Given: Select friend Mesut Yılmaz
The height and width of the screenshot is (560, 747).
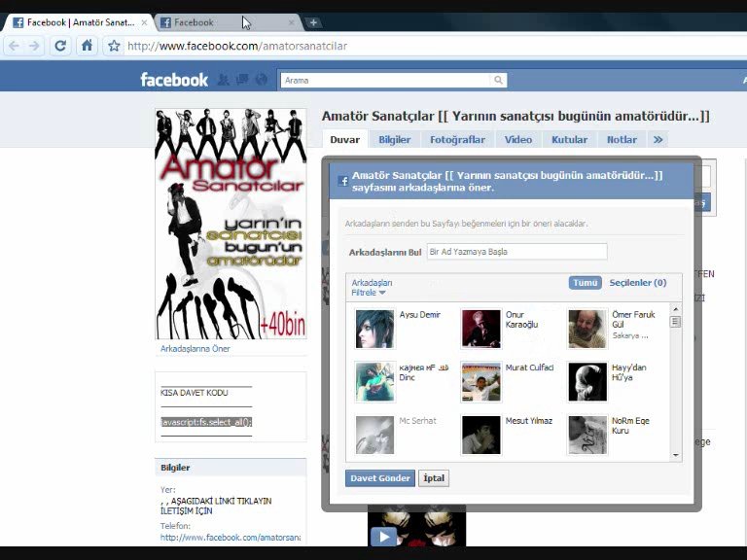Looking at the screenshot, I should [x=509, y=435].
